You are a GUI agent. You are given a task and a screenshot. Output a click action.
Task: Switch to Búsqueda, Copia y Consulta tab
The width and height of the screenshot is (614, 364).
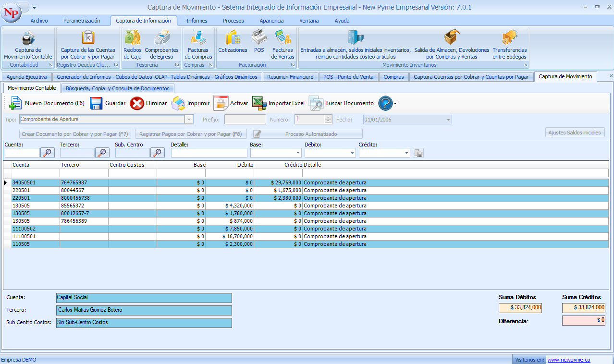pyautogui.click(x=117, y=88)
